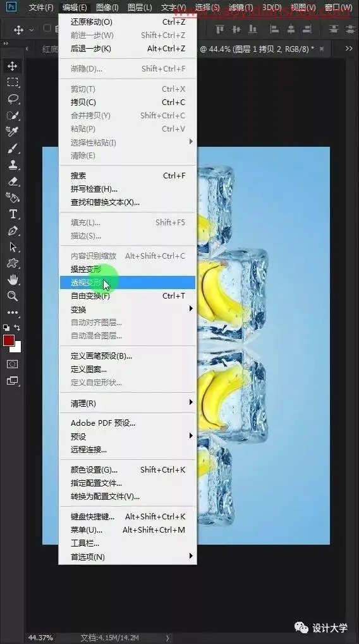
Task: Choose Adobe PDF 预设... menu entry
Action: click(128, 423)
